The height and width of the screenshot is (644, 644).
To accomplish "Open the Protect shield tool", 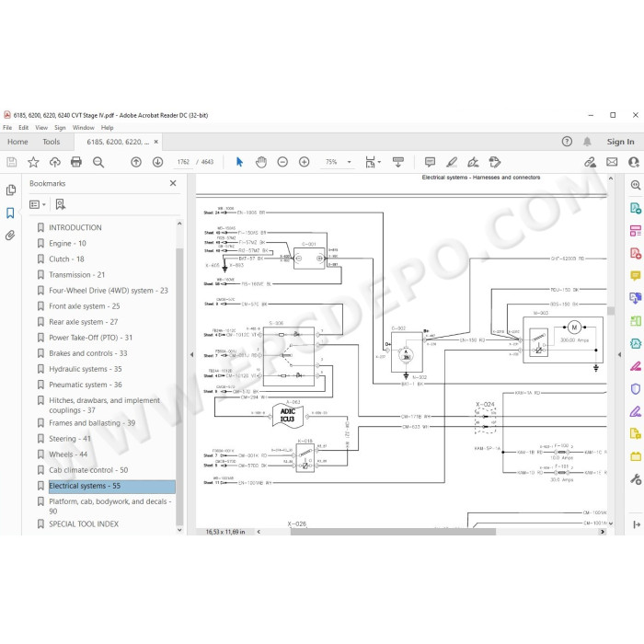I will pos(636,389).
